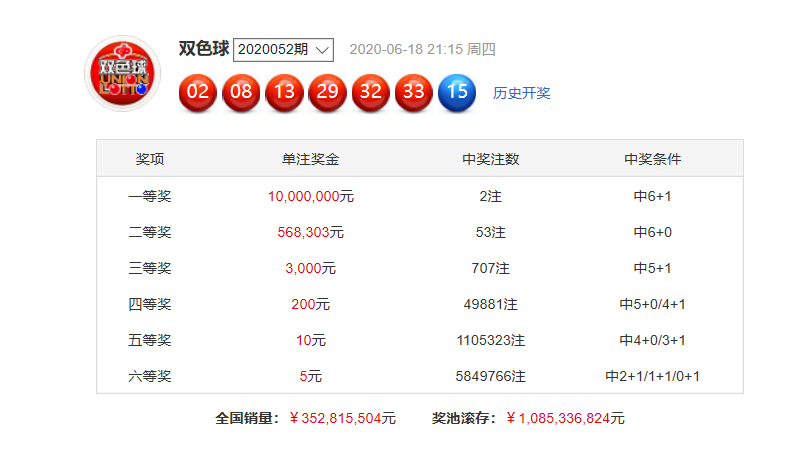Click the 2注 winners count
The width and height of the screenshot is (799, 469).
491,196
